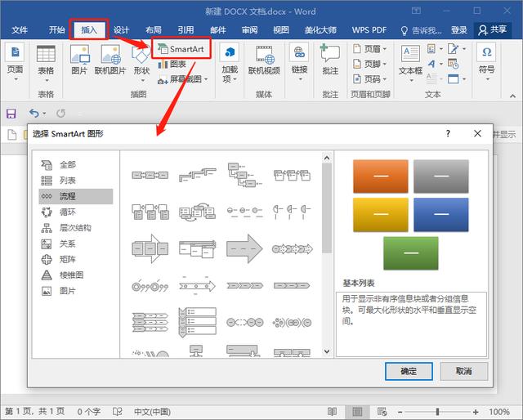Screen dimensions: 523x420
Task: Click the save icon in the quick access toolbar
Action: pyautogui.click(x=11, y=113)
